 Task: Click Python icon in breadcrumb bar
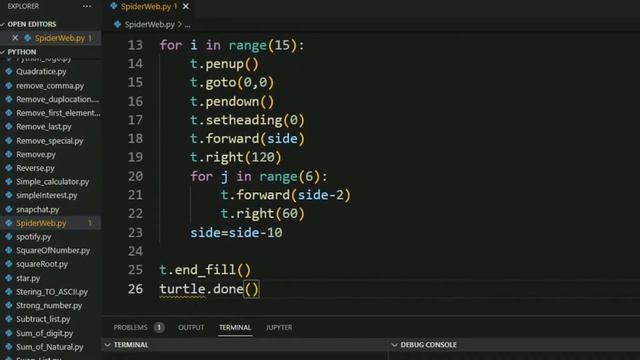click(x=118, y=24)
